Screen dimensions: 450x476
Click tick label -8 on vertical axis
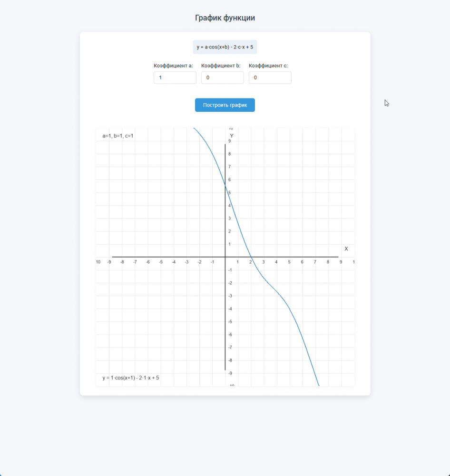click(x=230, y=360)
